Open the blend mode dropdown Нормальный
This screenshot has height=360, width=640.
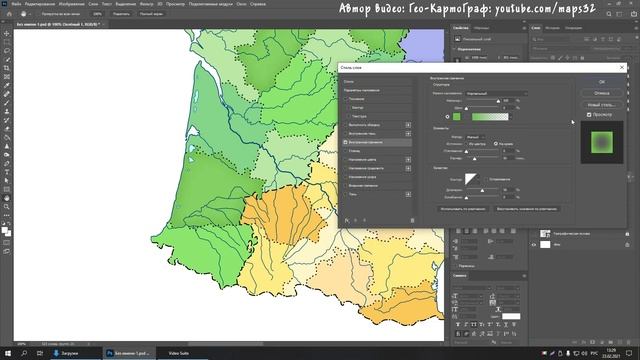coord(496,93)
